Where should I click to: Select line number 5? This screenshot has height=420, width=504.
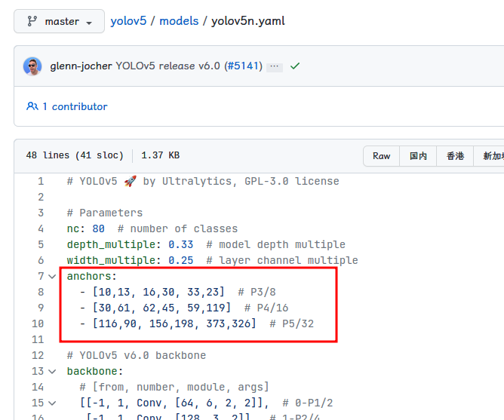pos(41,244)
